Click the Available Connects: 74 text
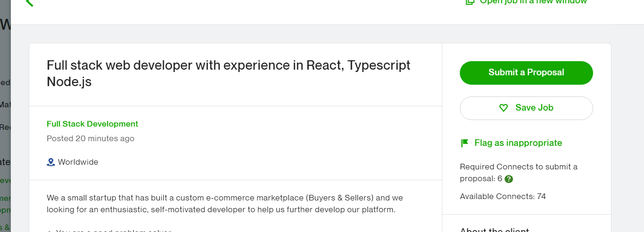The width and height of the screenshot is (644, 232). (x=503, y=196)
